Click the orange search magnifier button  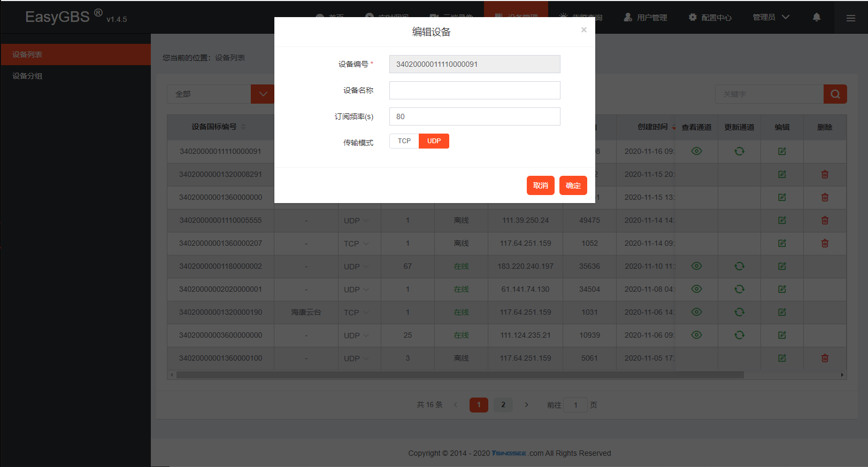pos(835,94)
